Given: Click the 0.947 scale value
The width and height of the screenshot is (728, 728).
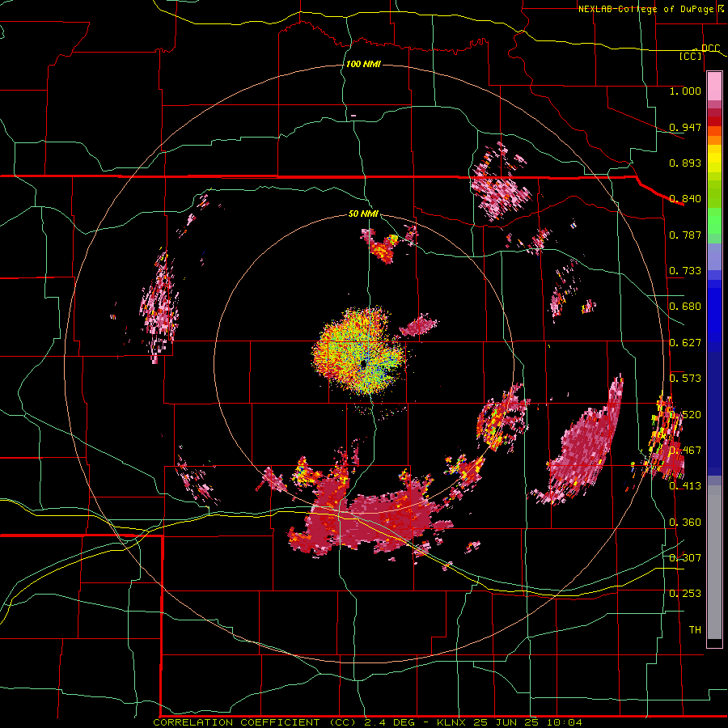Looking at the screenshot, I should [685, 127].
